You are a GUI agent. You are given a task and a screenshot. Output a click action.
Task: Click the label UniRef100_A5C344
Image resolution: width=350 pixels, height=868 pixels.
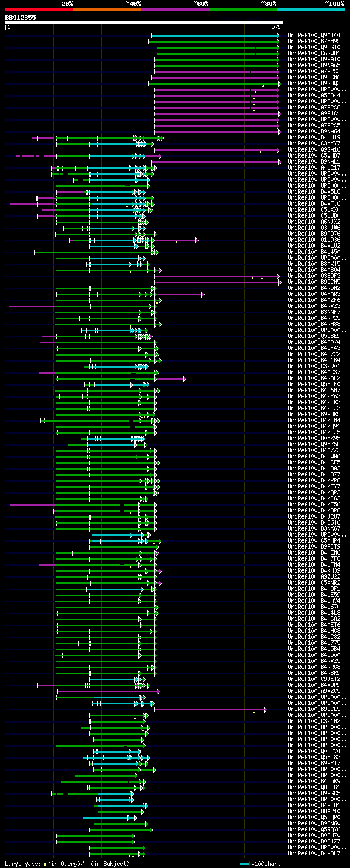click(314, 96)
